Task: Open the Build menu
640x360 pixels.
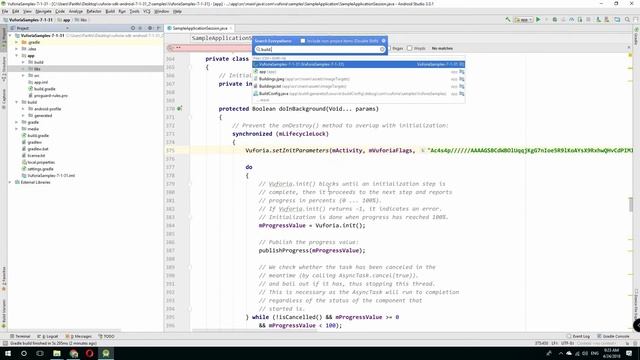Action: (110, 11)
